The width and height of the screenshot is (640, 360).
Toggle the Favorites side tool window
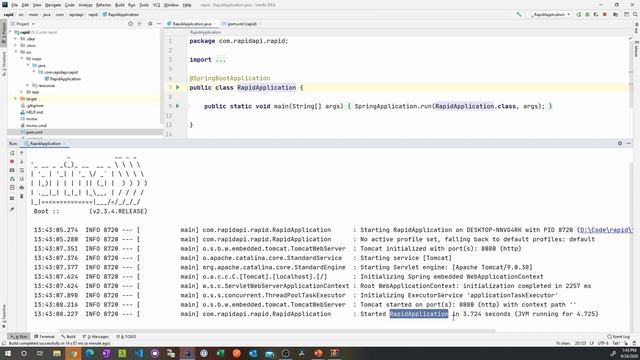4,316
